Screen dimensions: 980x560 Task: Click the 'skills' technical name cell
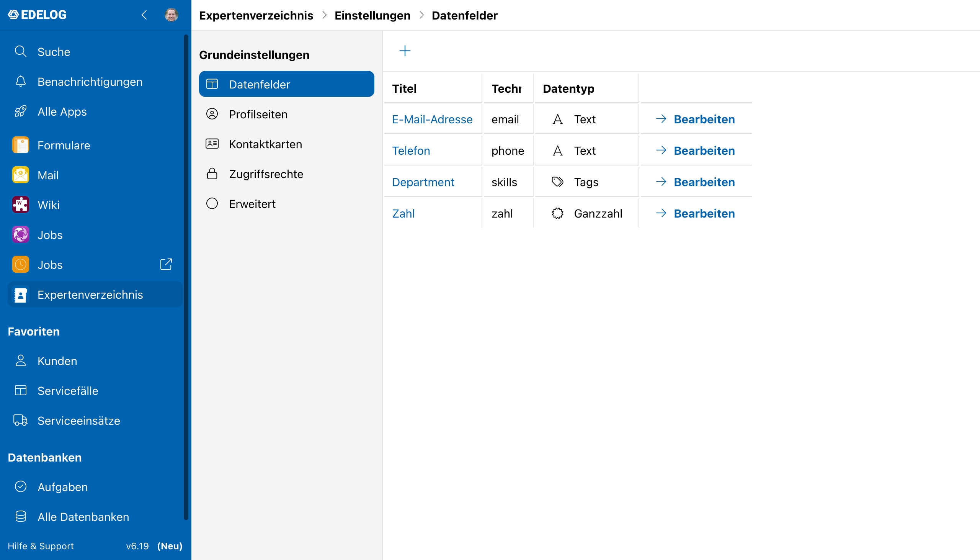tap(508, 182)
